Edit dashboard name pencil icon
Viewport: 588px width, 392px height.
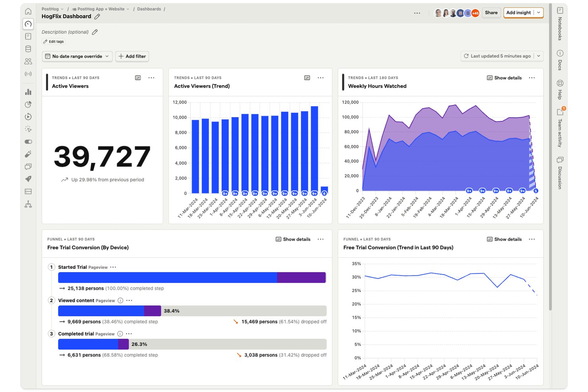pos(97,17)
